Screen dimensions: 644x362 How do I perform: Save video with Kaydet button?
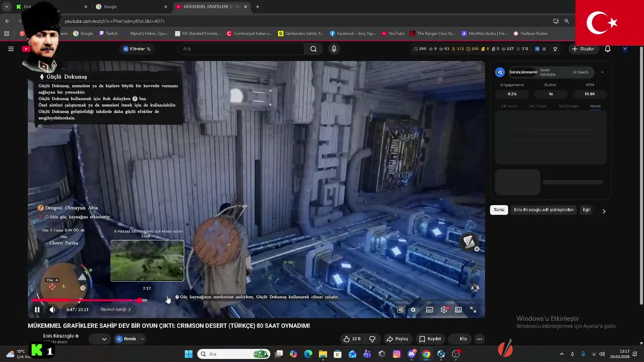(430, 339)
